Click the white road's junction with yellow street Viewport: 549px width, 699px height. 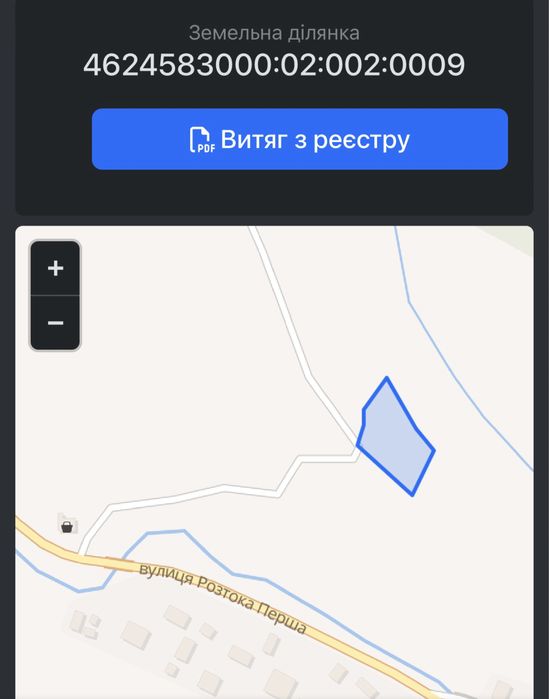82,553
